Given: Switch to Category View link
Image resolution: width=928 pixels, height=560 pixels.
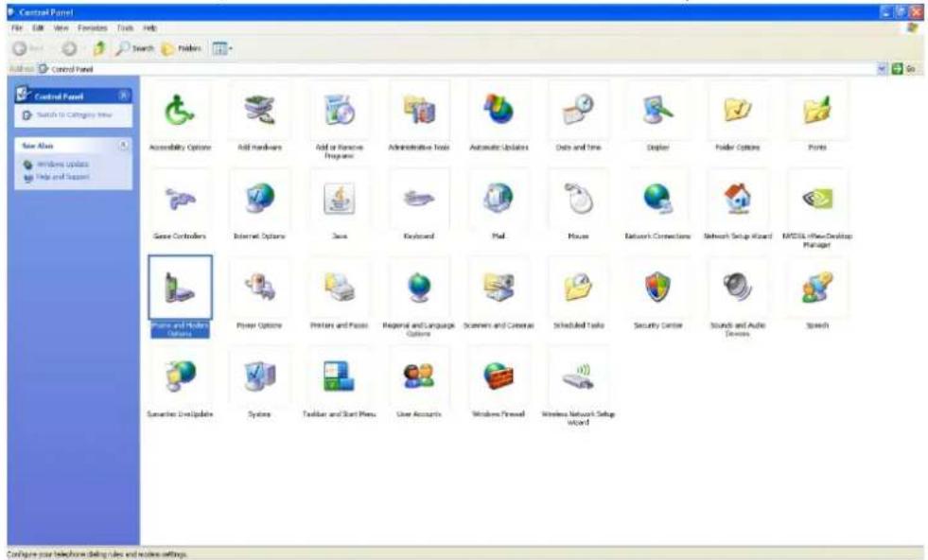Looking at the screenshot, I should click(x=74, y=114).
